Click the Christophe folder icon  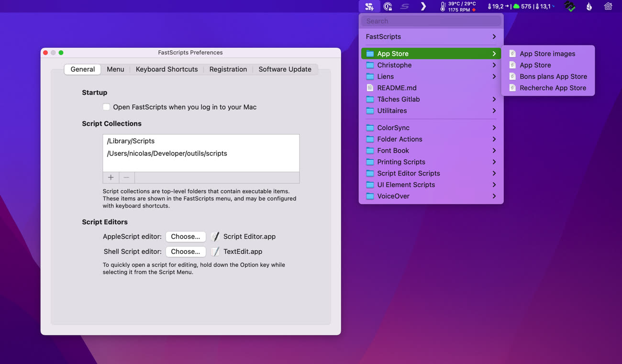(370, 65)
